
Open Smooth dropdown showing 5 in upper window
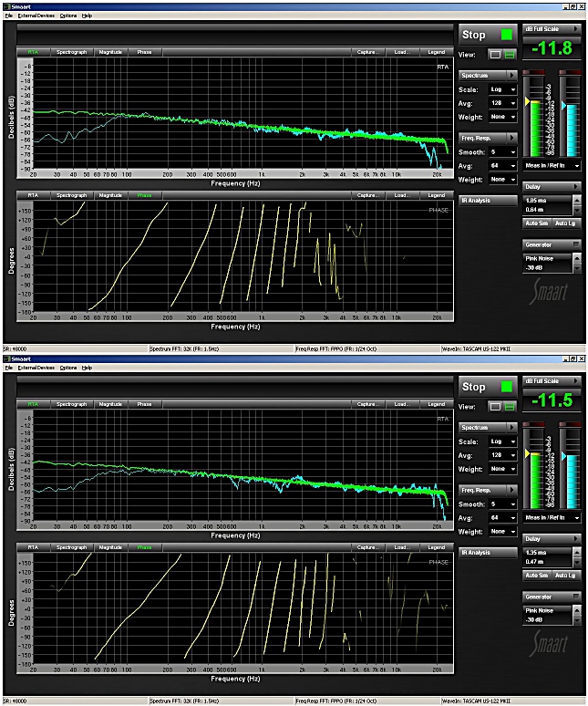click(503, 152)
